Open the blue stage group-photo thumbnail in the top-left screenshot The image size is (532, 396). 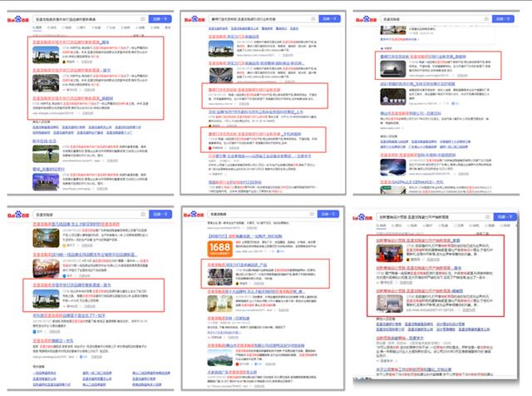(x=46, y=181)
